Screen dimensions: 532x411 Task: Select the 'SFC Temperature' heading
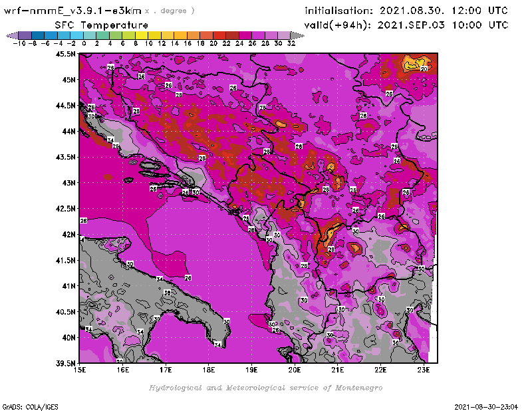pos(102,25)
